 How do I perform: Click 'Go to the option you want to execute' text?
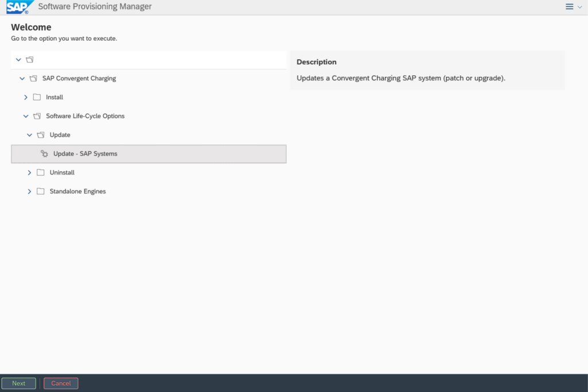click(x=64, y=38)
